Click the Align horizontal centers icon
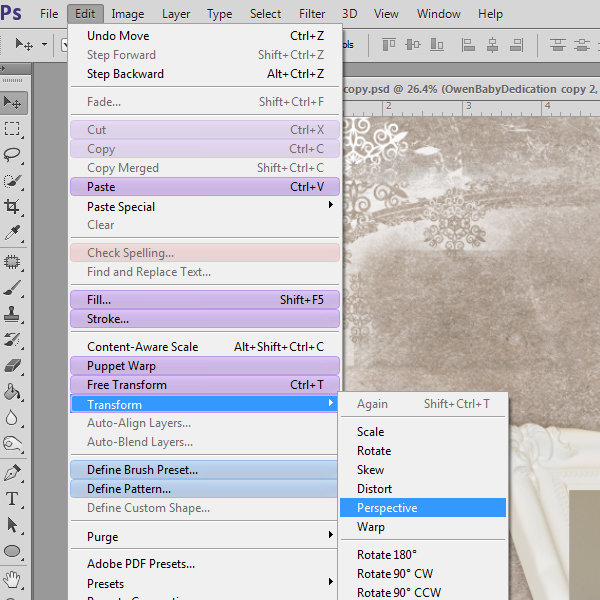 click(x=492, y=45)
